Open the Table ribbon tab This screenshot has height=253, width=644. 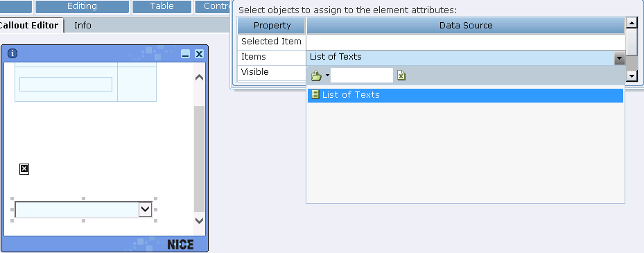tap(162, 6)
